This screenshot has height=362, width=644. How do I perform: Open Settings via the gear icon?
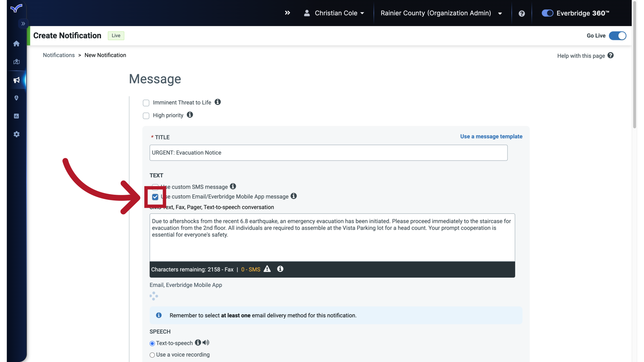[x=16, y=134]
